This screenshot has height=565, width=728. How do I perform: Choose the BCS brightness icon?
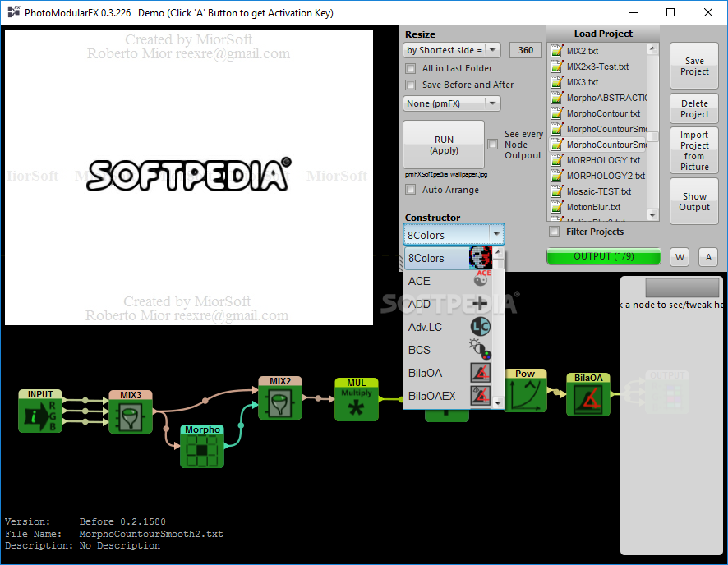pos(480,349)
